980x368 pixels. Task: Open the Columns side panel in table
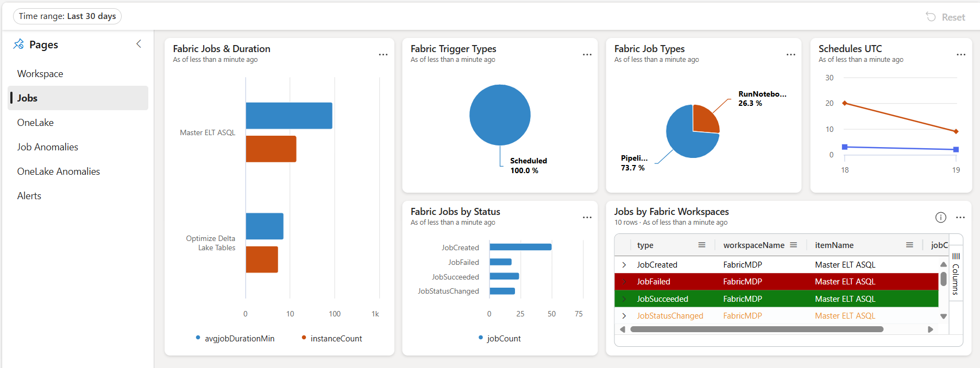pyautogui.click(x=956, y=274)
